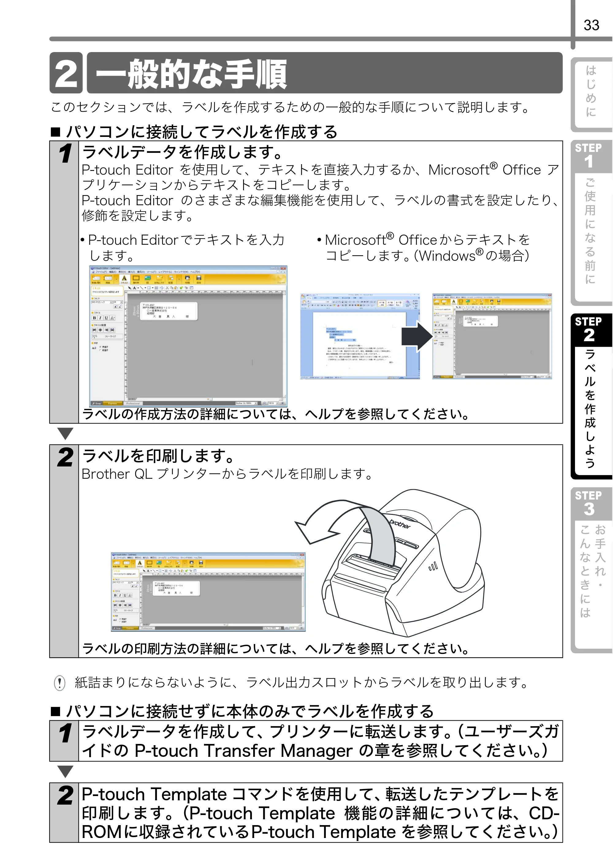The height and width of the screenshot is (868, 613).
Task: Click the scissors cut icon in step 1 editor
Action: (x=167, y=288)
